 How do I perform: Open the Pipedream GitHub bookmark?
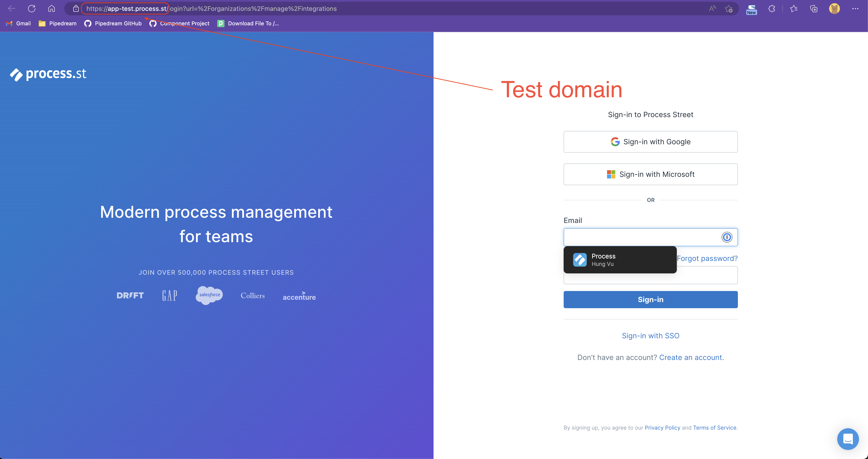pyautogui.click(x=113, y=23)
